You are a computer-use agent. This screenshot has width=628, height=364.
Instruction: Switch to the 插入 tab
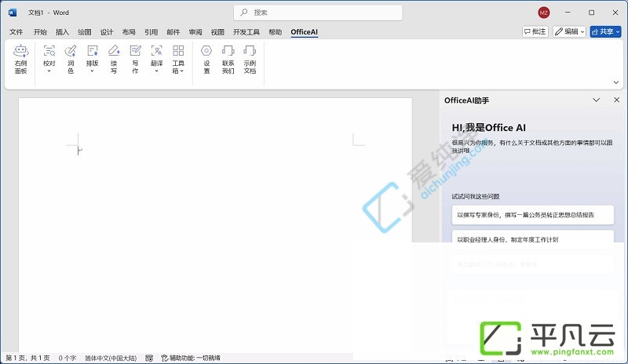[62, 32]
